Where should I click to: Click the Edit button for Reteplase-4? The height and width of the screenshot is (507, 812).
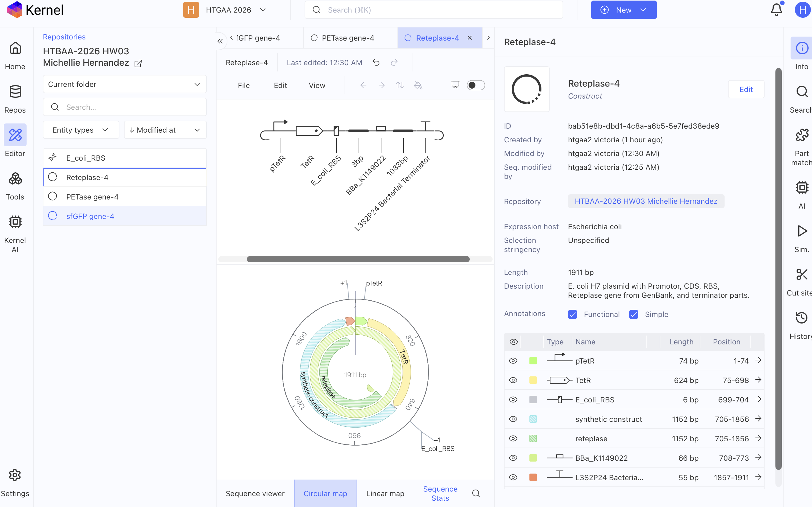746,89
